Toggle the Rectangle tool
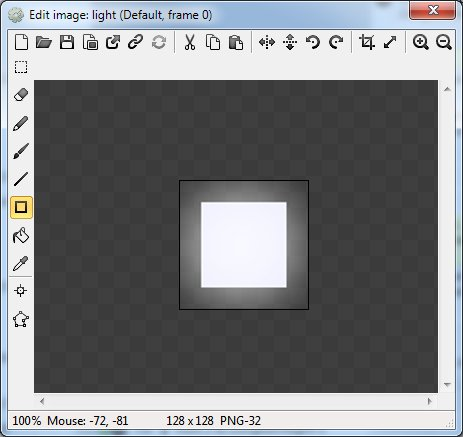Image resolution: width=463 pixels, height=437 pixels. [21, 207]
